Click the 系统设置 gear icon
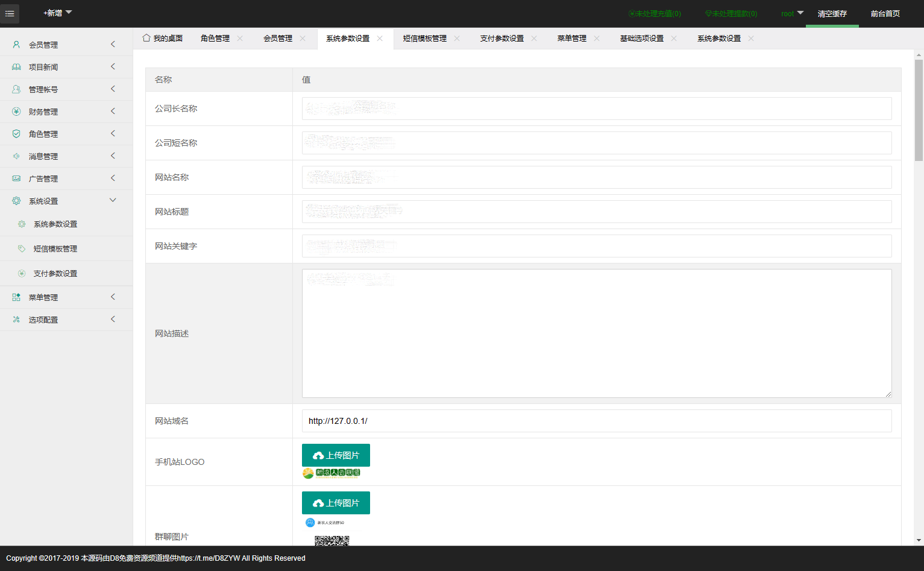This screenshot has height=571, width=924. (x=16, y=201)
